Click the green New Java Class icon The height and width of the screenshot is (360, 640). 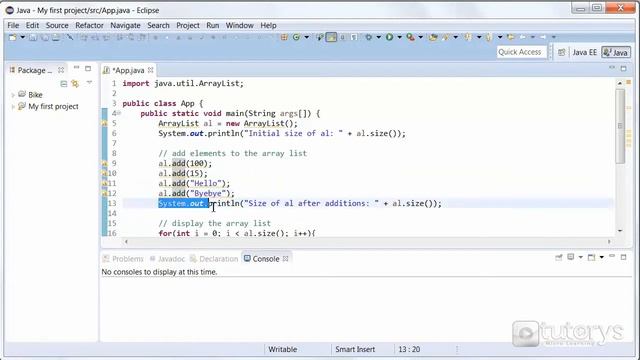(x=296, y=37)
